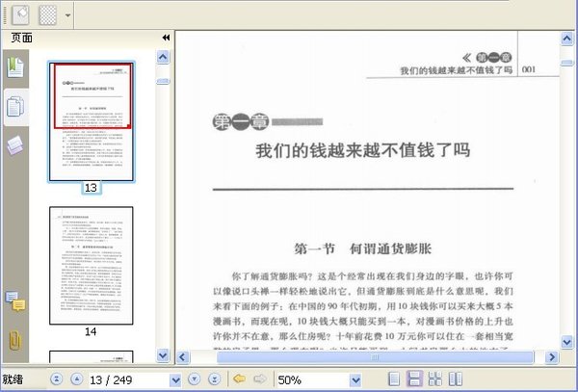Open the Comments panel icon
Viewport: 578px width, 392px height.
(x=15, y=301)
